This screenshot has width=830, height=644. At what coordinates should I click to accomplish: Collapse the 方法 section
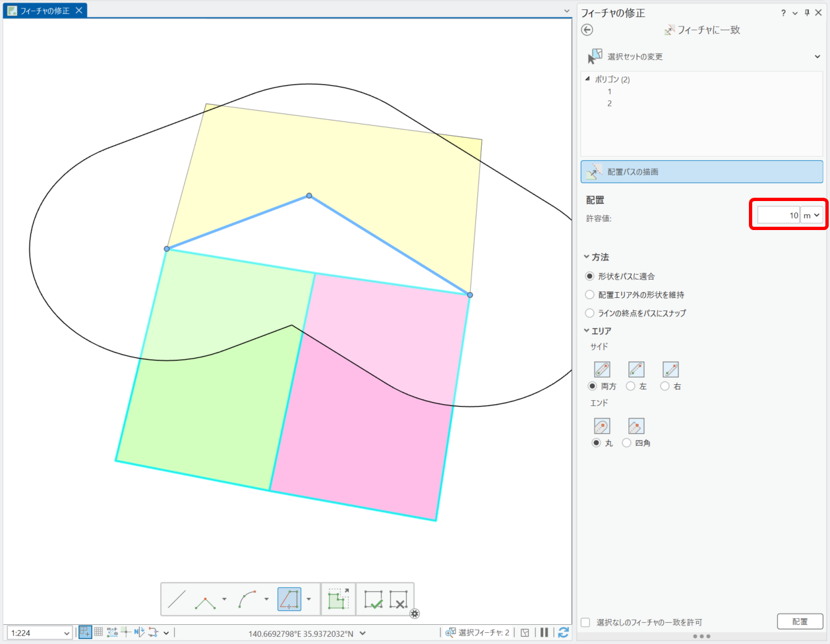point(587,257)
